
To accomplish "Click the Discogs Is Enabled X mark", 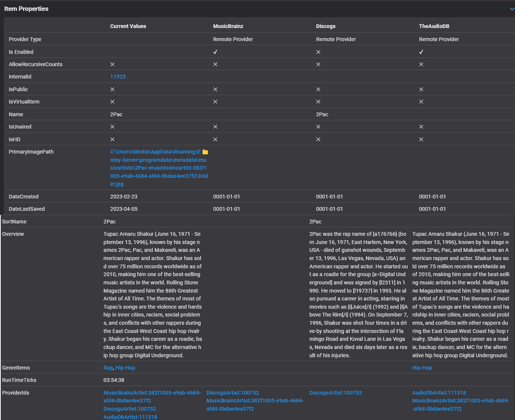I will (x=318, y=52).
